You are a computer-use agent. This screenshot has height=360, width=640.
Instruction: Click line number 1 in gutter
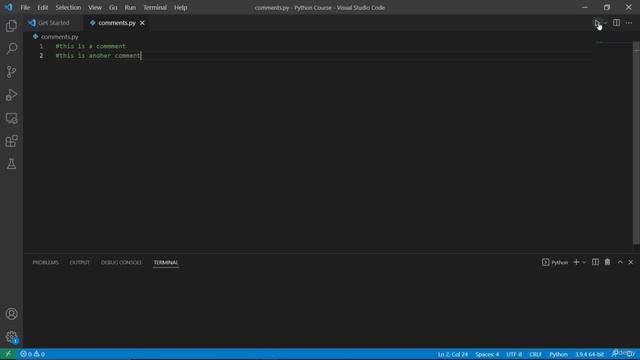[x=41, y=46]
